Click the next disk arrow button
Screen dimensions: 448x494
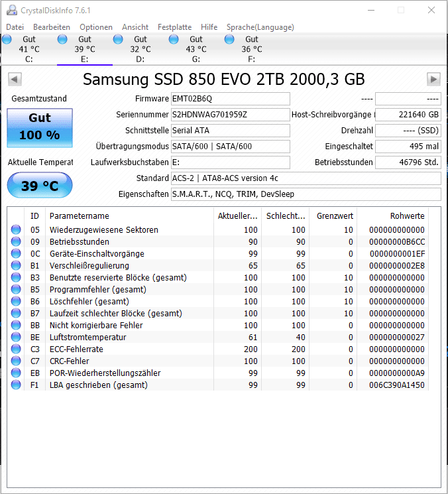pos(433,80)
